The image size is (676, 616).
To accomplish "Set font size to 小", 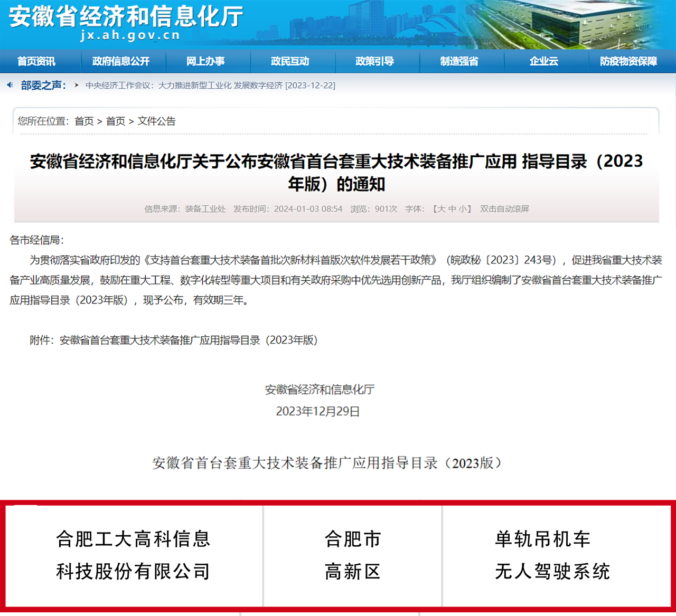I will coord(464,209).
